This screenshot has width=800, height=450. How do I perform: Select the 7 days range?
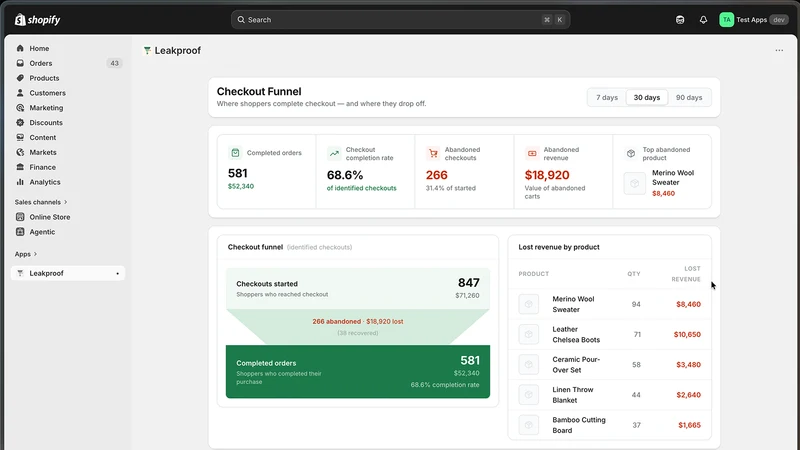(607, 97)
